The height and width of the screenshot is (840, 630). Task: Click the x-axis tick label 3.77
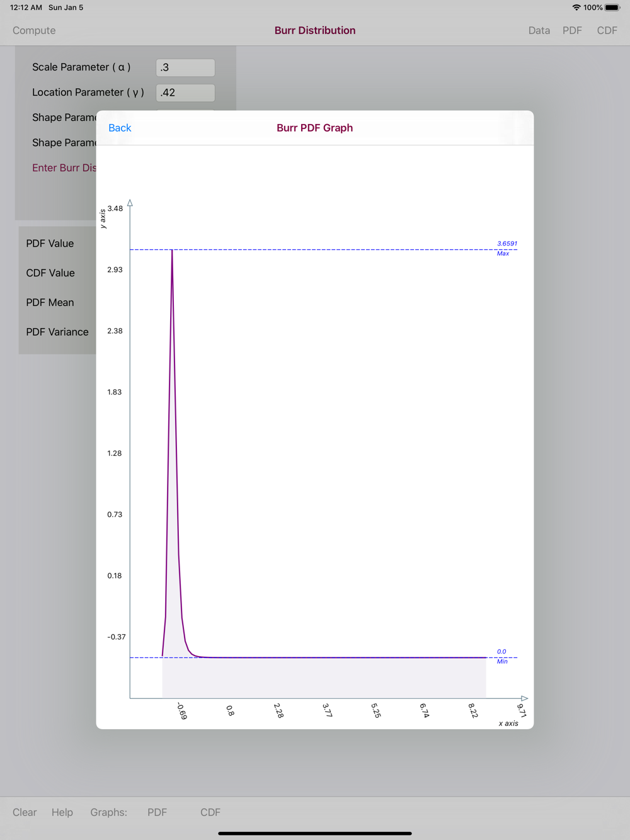tap(327, 710)
